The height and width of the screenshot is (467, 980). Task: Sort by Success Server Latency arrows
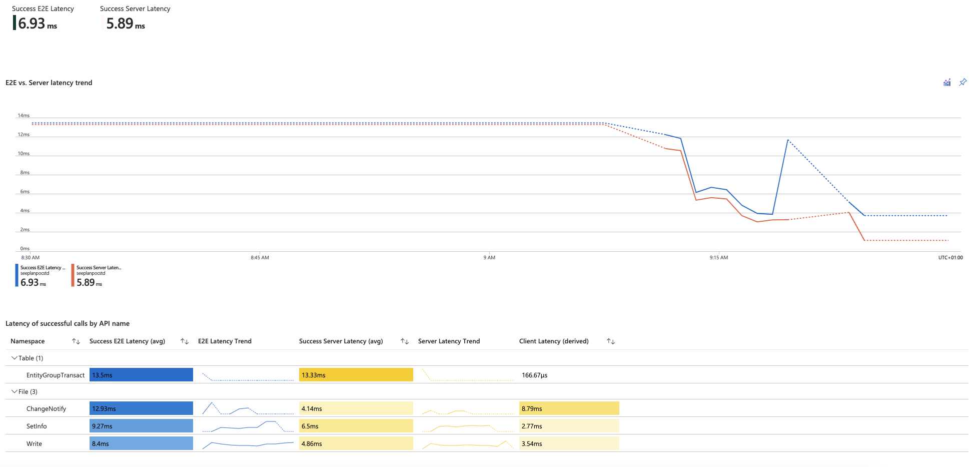[x=405, y=341]
